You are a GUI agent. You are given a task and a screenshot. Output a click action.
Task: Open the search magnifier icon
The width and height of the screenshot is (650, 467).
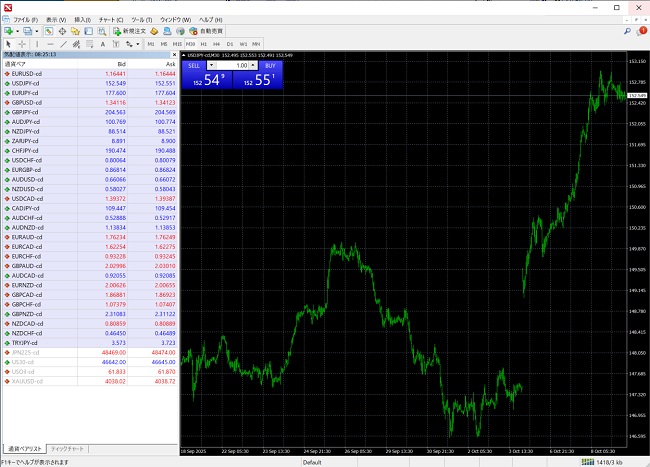[x=627, y=31]
